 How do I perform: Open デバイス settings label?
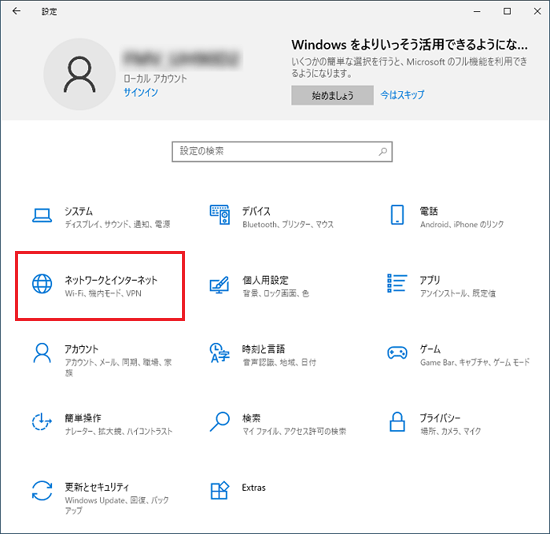pyautogui.click(x=256, y=211)
